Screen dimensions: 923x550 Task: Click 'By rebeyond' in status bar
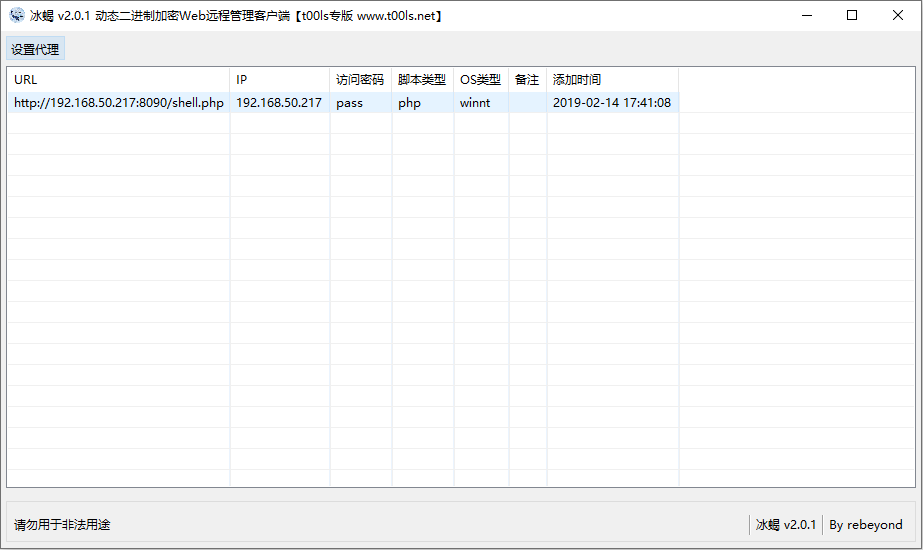(865, 525)
